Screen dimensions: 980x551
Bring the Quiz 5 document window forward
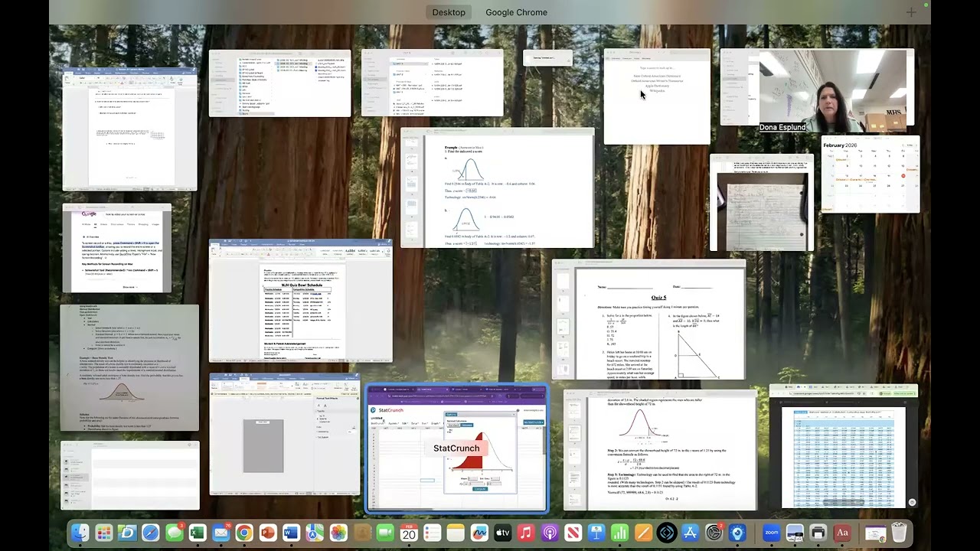648,319
